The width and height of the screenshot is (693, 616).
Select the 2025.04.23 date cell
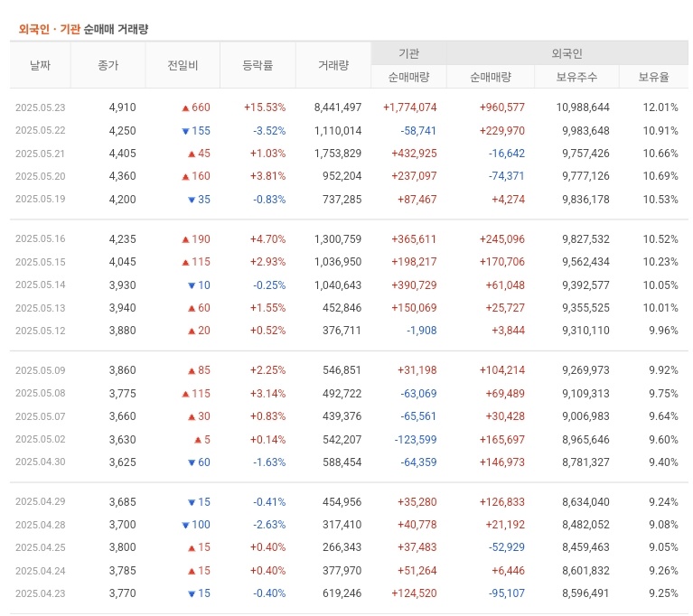coord(41,593)
